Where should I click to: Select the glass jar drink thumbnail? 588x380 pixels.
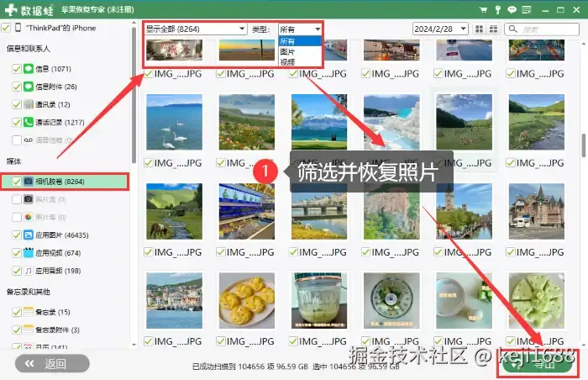[x=319, y=300]
